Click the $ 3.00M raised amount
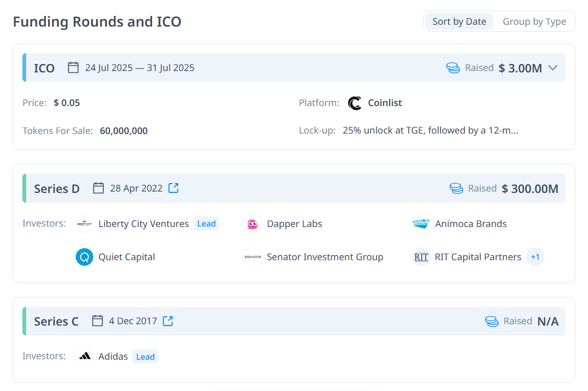 [x=520, y=68]
